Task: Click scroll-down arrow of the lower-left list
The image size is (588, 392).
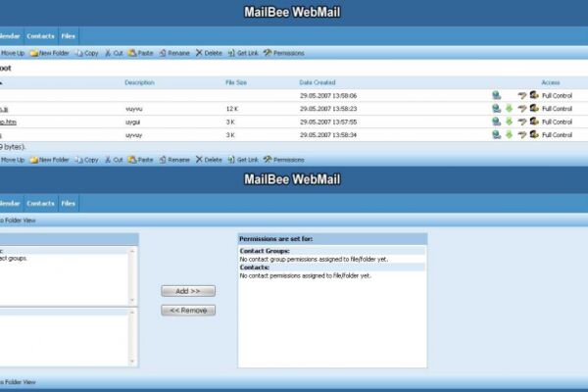Action: coord(132,362)
